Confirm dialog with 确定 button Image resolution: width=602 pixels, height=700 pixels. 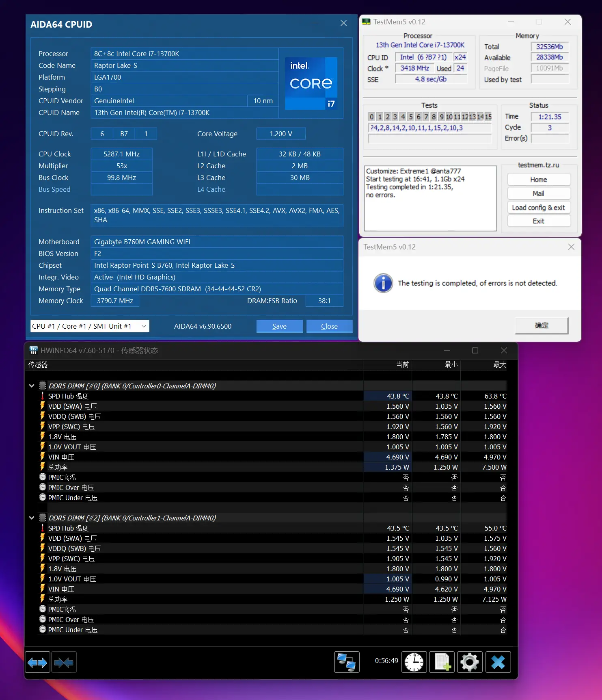pyautogui.click(x=542, y=325)
